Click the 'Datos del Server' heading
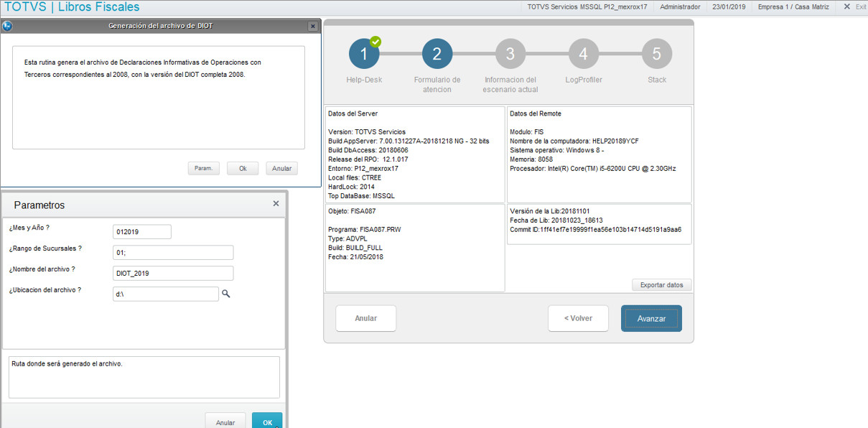The image size is (868, 428). 353,113
